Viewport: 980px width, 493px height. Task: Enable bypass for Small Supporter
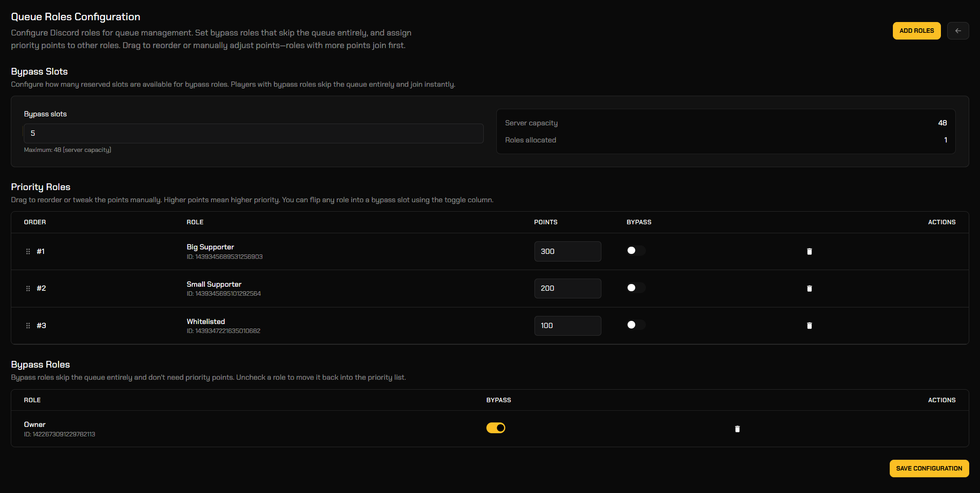click(636, 288)
